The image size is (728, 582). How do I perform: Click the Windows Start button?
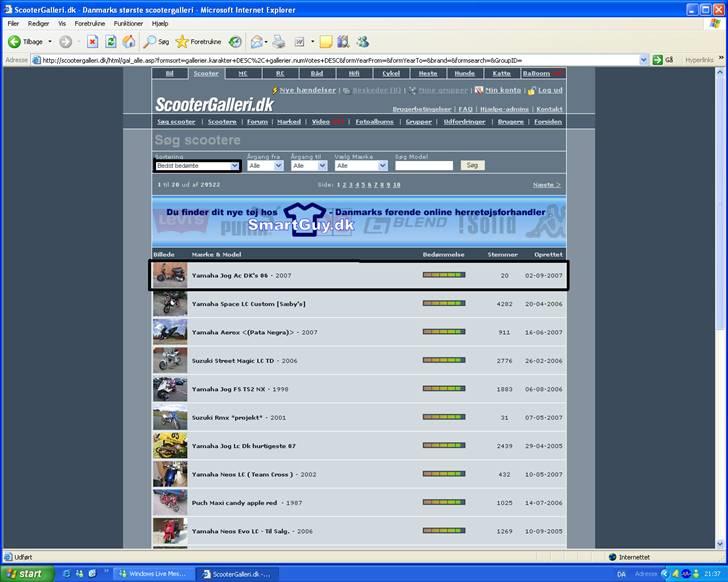click(x=25, y=574)
